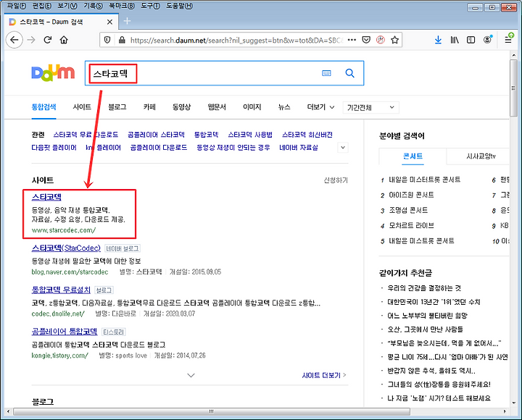Expand more site results chevron
The width and height of the screenshot is (522, 420).
pos(191,375)
